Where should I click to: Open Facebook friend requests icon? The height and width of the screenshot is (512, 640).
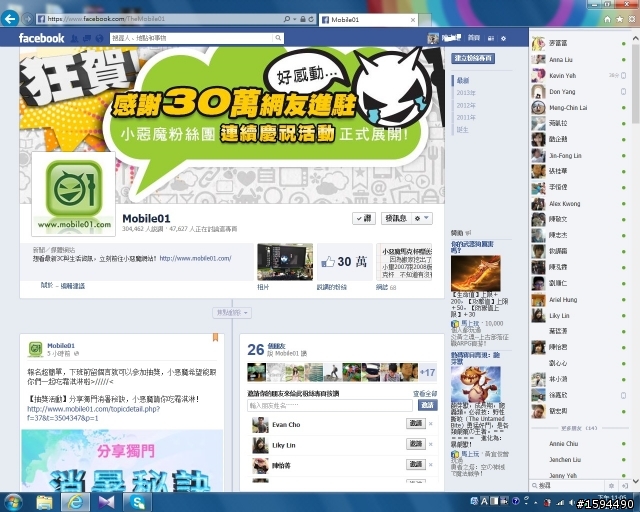74,38
